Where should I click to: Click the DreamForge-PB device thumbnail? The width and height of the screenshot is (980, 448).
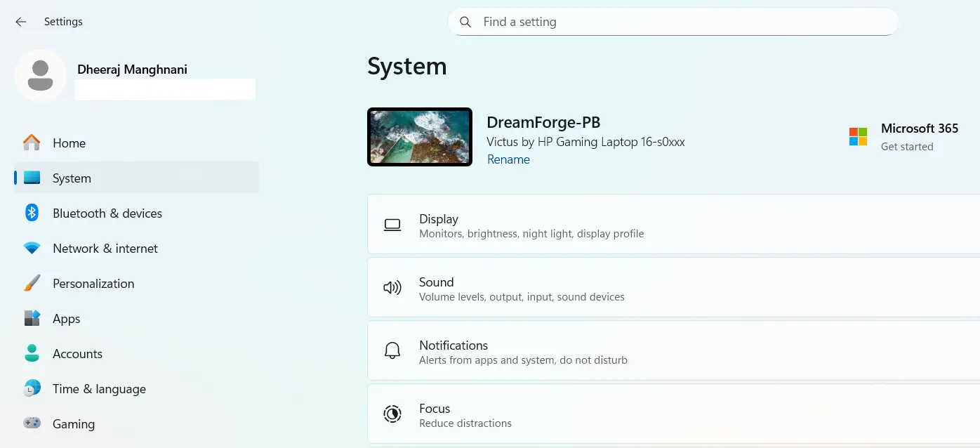tap(419, 136)
